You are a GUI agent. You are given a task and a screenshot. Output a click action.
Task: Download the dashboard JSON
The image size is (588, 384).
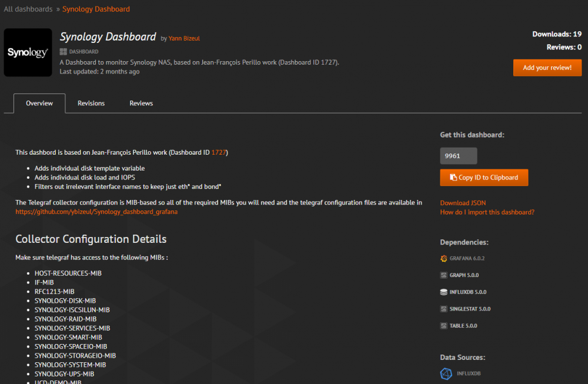(463, 203)
